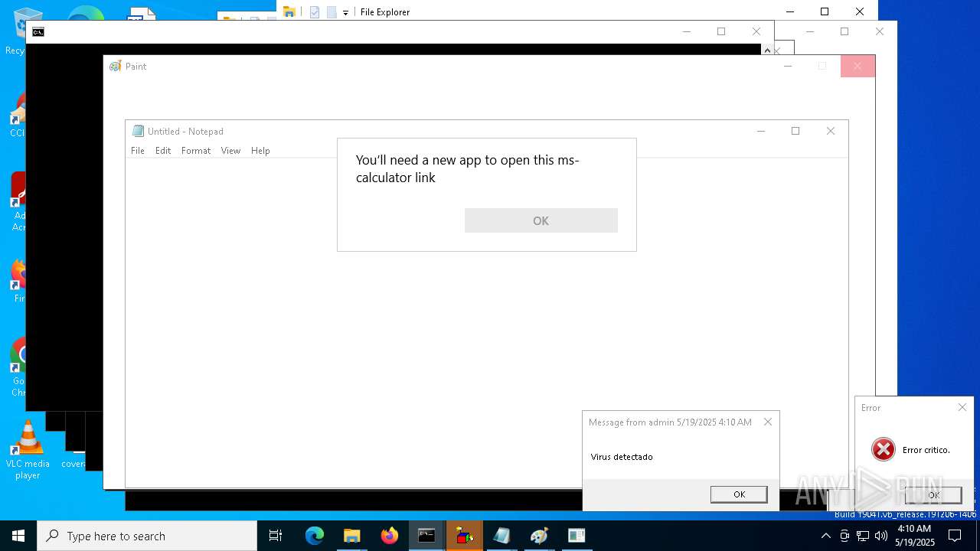Switch to Command Prompt on the taskbar
980x551 pixels.
426,536
